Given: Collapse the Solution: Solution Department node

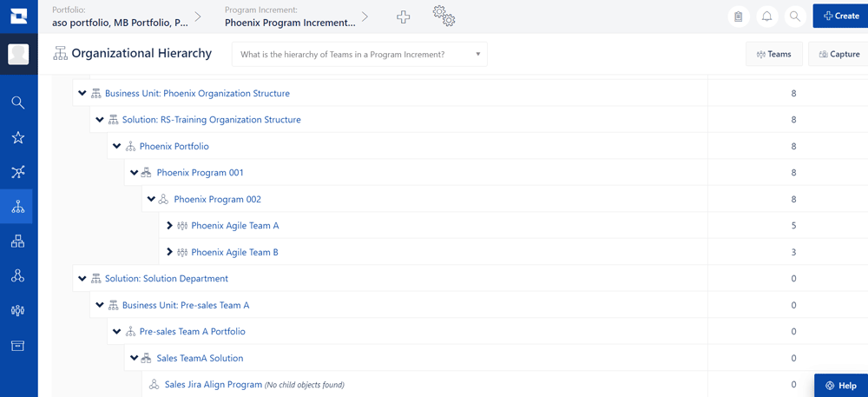Looking at the screenshot, I should (x=82, y=279).
